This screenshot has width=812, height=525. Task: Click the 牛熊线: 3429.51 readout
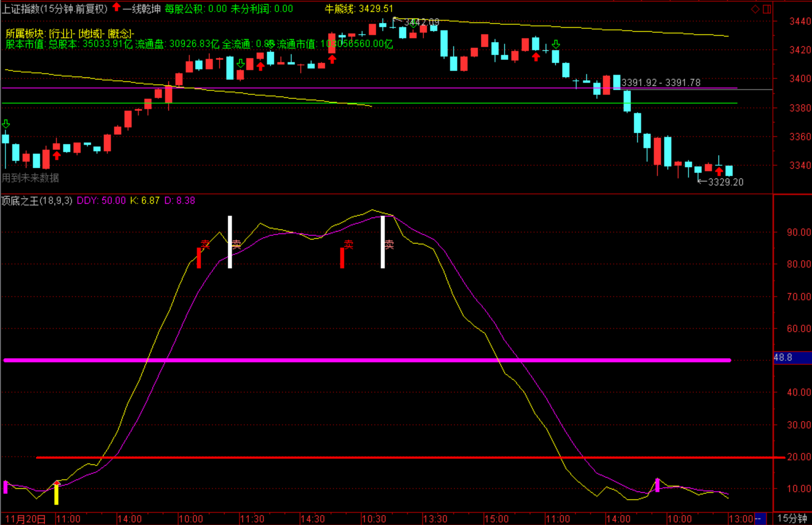point(359,8)
